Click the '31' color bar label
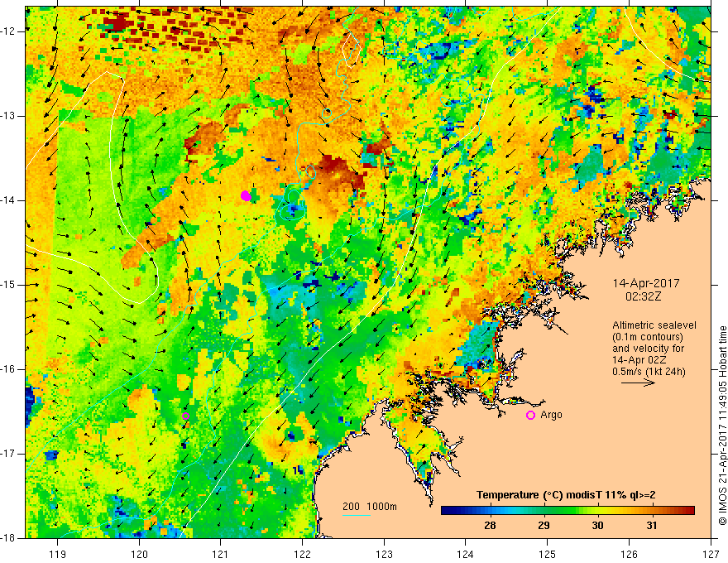The height and width of the screenshot is (563, 728). (651, 526)
